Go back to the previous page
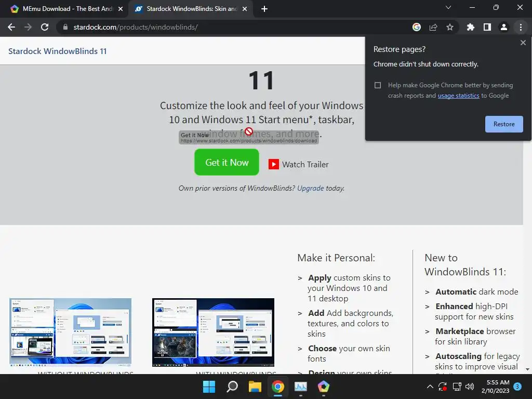The image size is (532, 399). tap(11, 27)
